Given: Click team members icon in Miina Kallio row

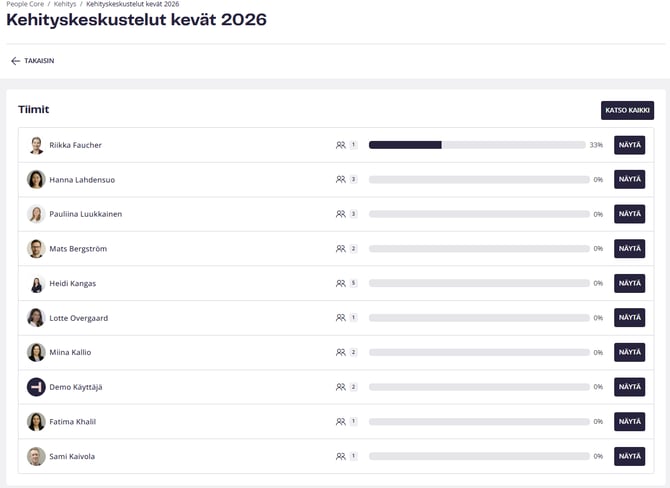Looking at the screenshot, I should tap(341, 352).
